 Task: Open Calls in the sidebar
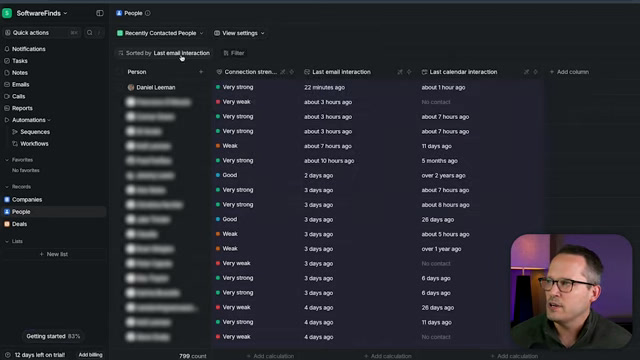(x=18, y=96)
